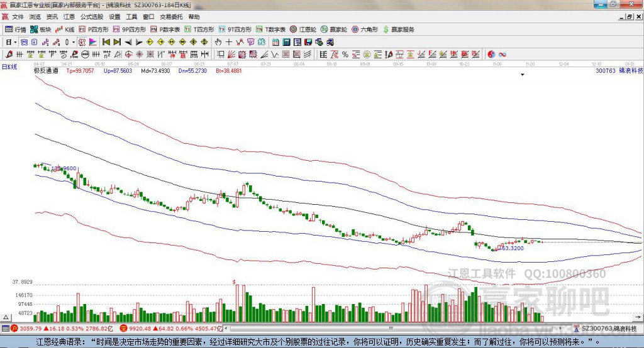This screenshot has height=348, width=644.
Task: Select the zigzag wave line tool
Action: pyautogui.click(x=275, y=55)
